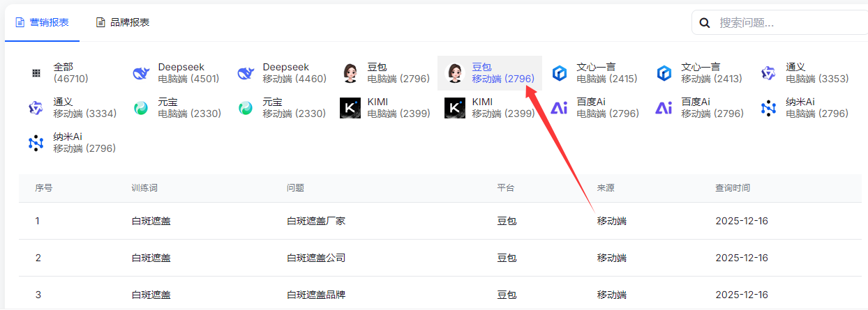Click 移动端 source cell in row 3

612,295
